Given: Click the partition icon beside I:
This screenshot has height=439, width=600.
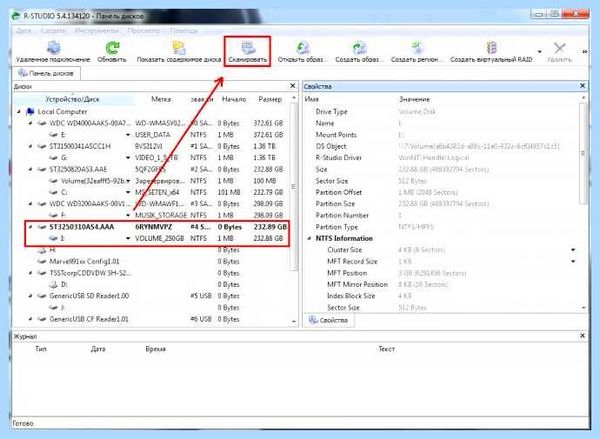Looking at the screenshot, I should coord(54,238).
